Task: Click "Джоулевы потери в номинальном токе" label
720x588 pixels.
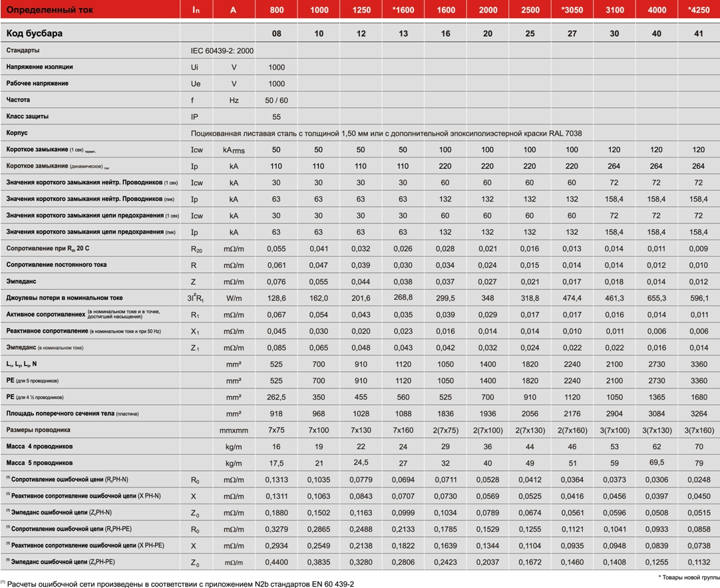Action: coord(65,297)
